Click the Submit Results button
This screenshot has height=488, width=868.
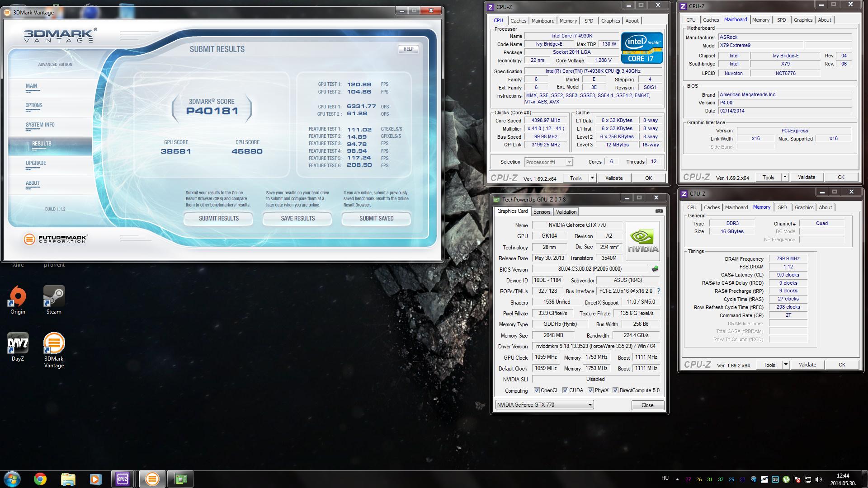click(x=219, y=219)
